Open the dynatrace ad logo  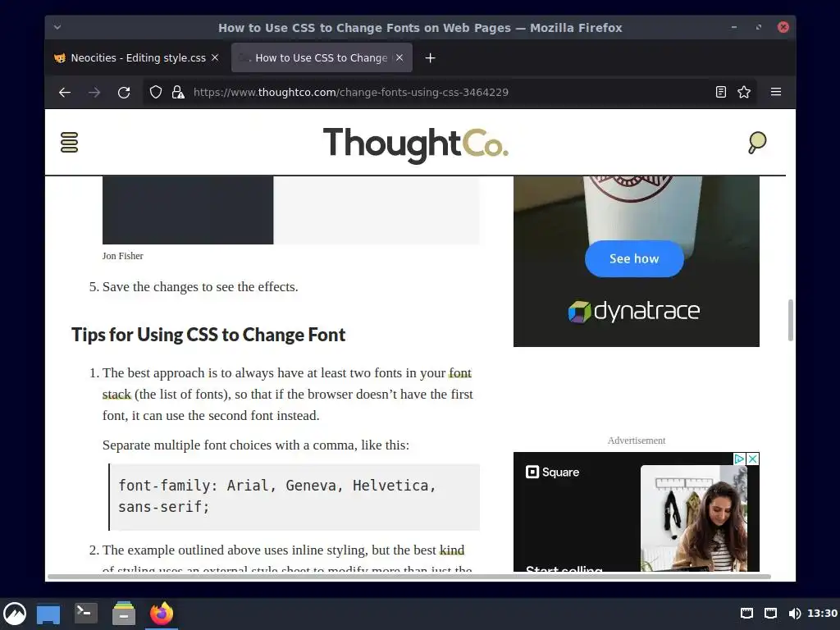[634, 311]
